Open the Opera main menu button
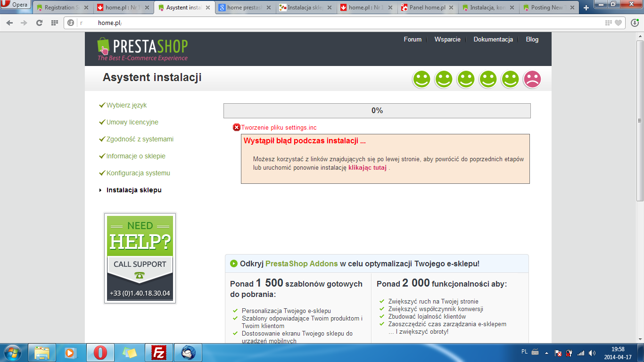Screen dimensions: 644x362 16,5
